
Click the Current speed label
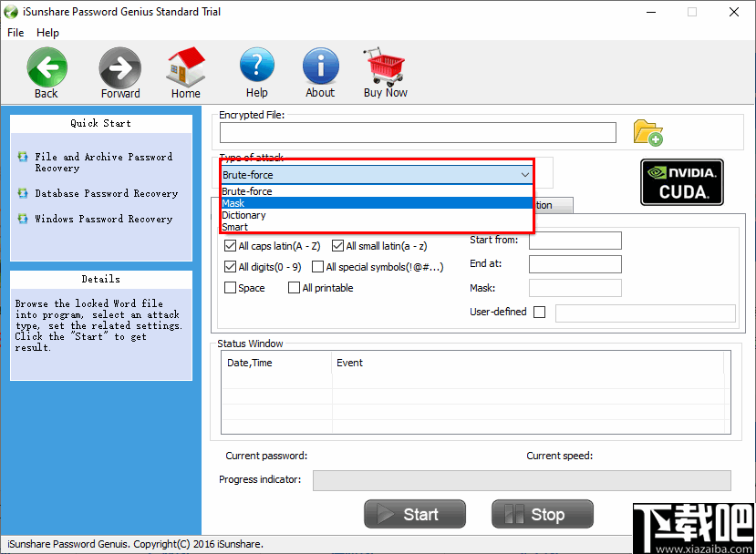559,456
